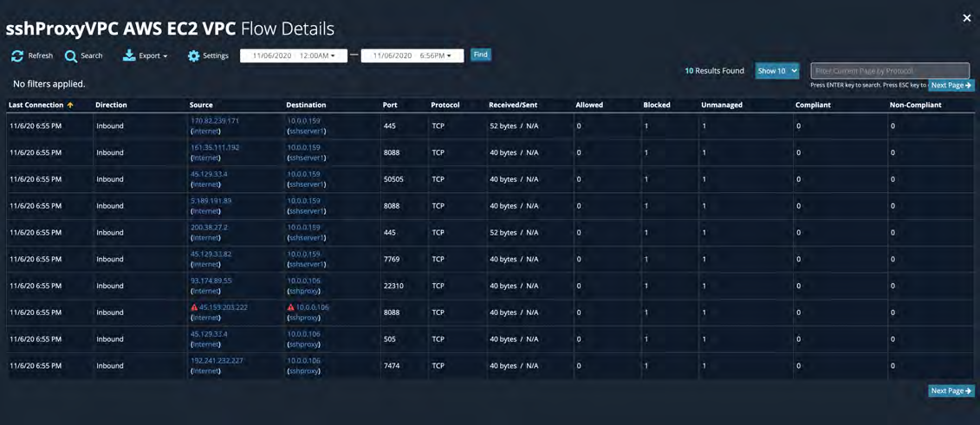Click the warning icon beside the 8088 row's destination 10.0.0.106
Screen dimensions: 980x425
pyautogui.click(x=290, y=307)
